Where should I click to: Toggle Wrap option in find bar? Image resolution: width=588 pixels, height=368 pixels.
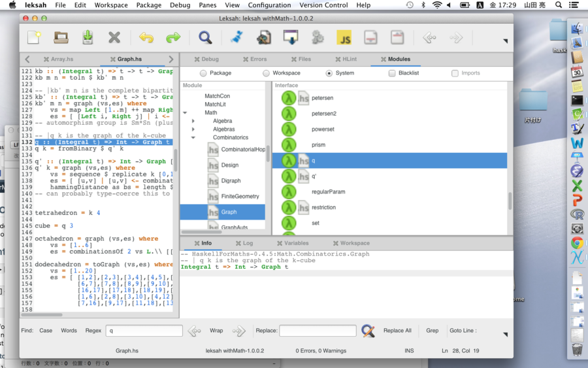(x=216, y=331)
